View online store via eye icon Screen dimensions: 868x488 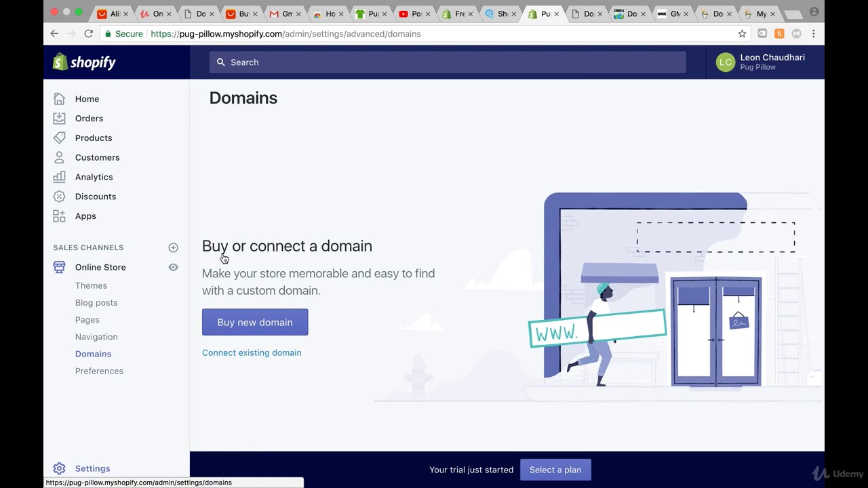[173, 268]
